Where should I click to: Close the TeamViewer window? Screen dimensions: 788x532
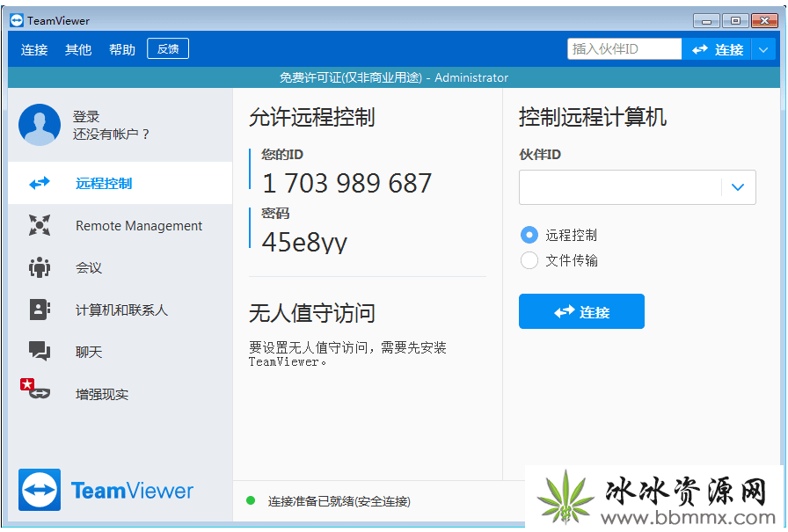click(764, 21)
